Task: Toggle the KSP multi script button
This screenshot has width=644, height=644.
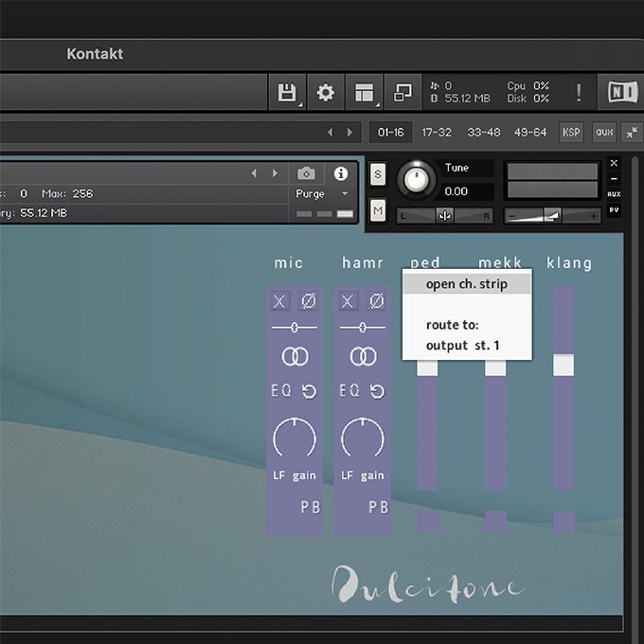Action: coord(571,133)
